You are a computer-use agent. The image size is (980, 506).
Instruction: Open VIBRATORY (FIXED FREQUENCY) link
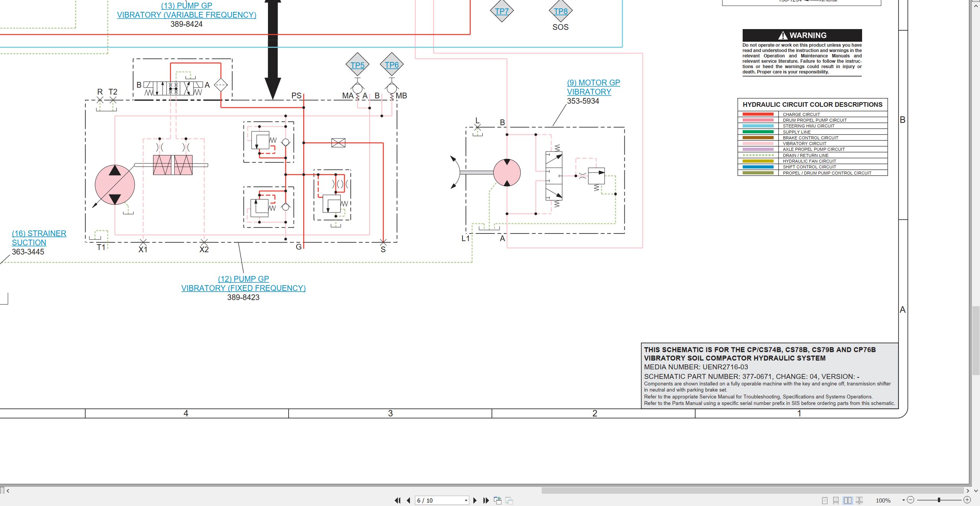point(243,288)
